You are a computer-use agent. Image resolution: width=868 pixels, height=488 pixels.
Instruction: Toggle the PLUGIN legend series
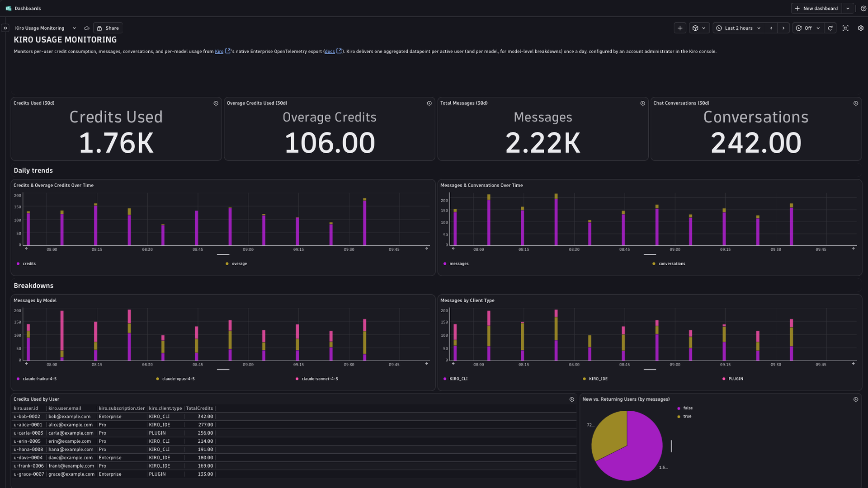tap(732, 379)
